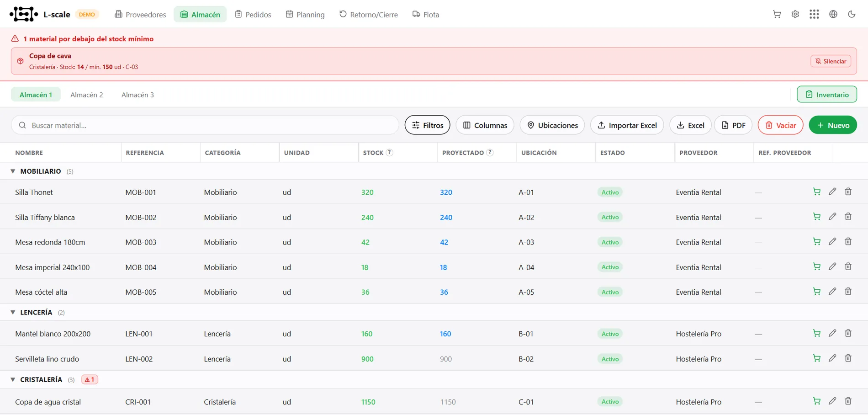Edit the Silla Tiffany blanca row

pyautogui.click(x=832, y=217)
